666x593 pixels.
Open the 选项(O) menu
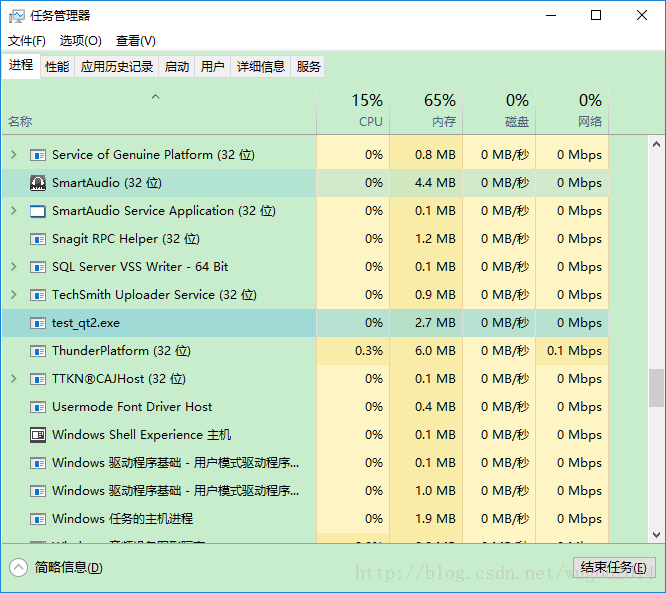(x=81, y=41)
